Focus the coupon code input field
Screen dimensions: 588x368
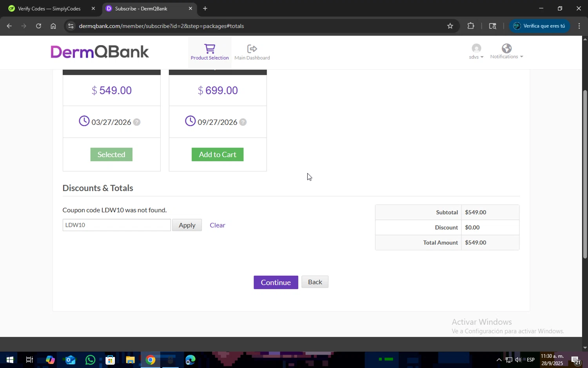pyautogui.click(x=116, y=225)
